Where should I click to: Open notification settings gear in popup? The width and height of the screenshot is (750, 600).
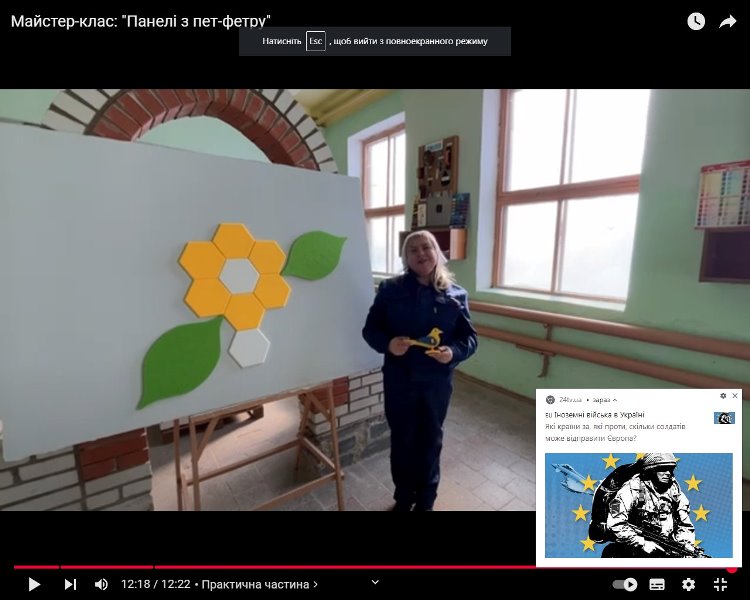point(723,396)
